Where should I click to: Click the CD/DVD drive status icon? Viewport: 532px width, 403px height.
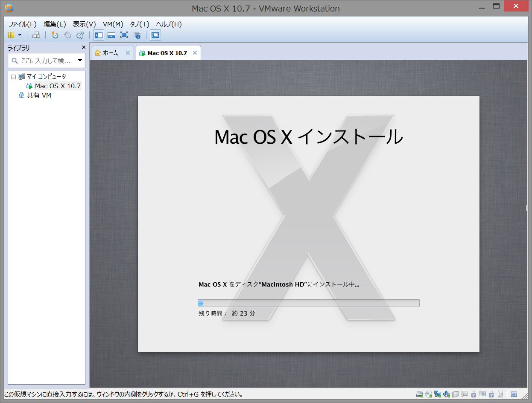click(x=429, y=394)
